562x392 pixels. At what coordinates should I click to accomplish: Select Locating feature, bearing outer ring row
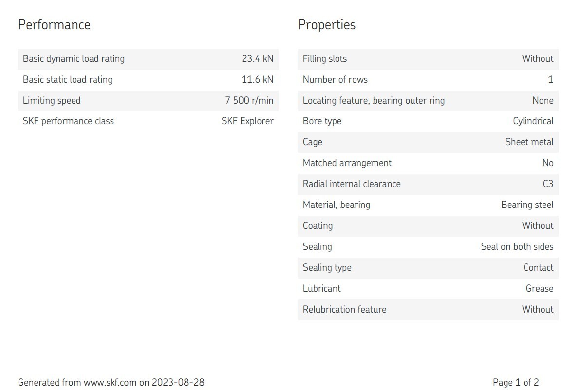(428, 100)
